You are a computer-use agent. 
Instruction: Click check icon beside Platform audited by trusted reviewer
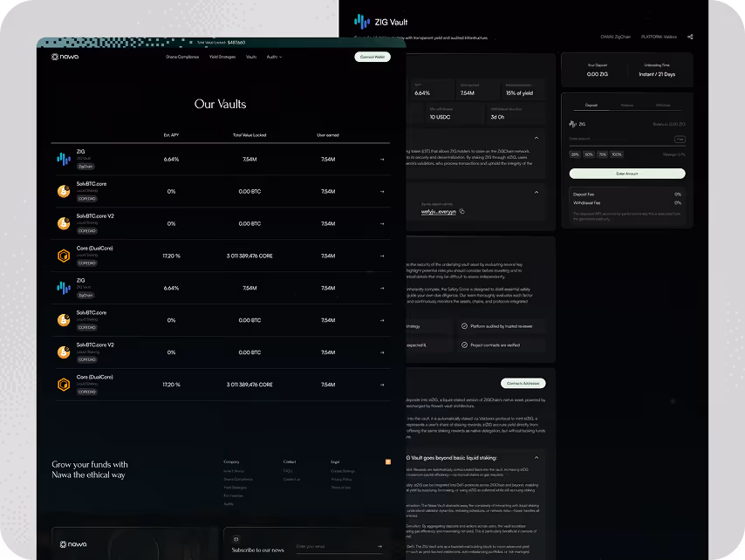pyautogui.click(x=464, y=326)
